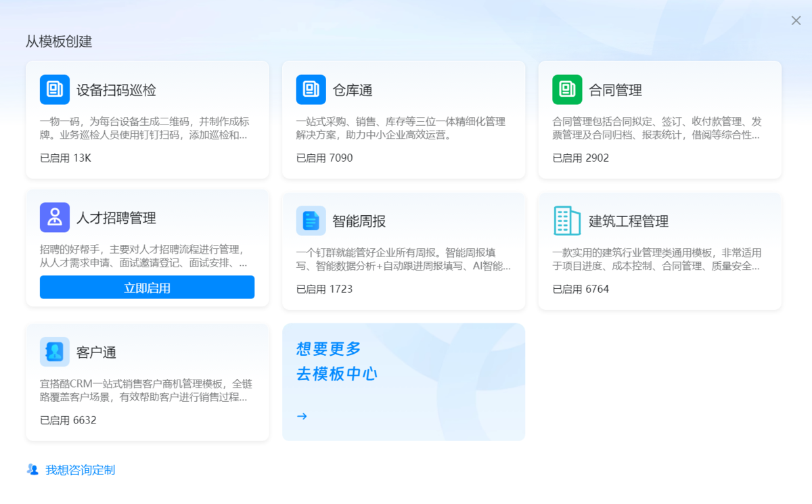Select the 仓库通 template title
Screen dimensions: 812x504
pyautogui.click(x=353, y=90)
